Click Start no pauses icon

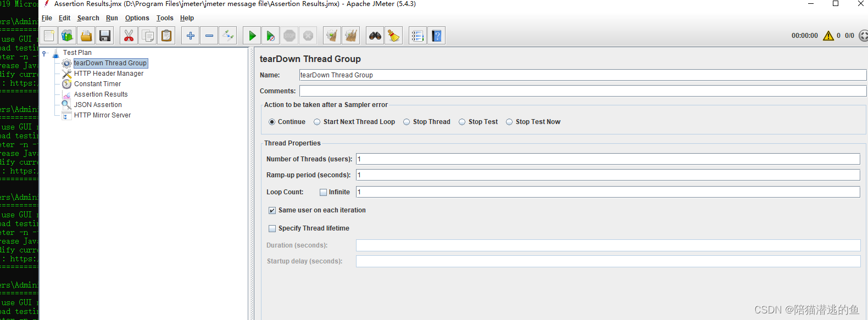coord(270,36)
